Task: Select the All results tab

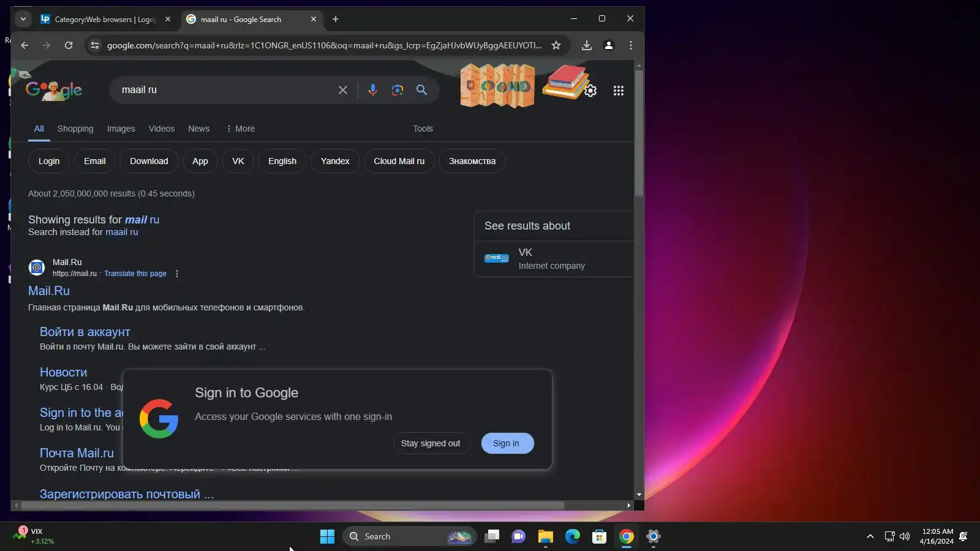Action: click(x=39, y=129)
